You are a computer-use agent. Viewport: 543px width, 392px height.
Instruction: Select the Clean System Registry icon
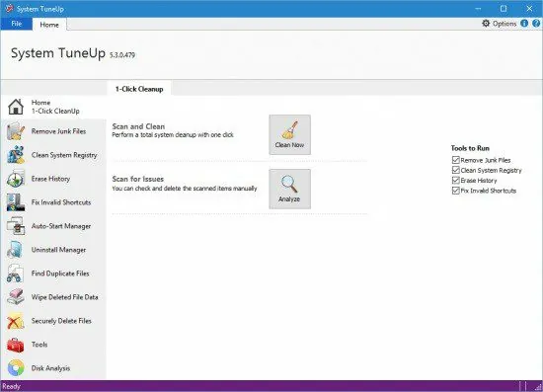pos(16,155)
